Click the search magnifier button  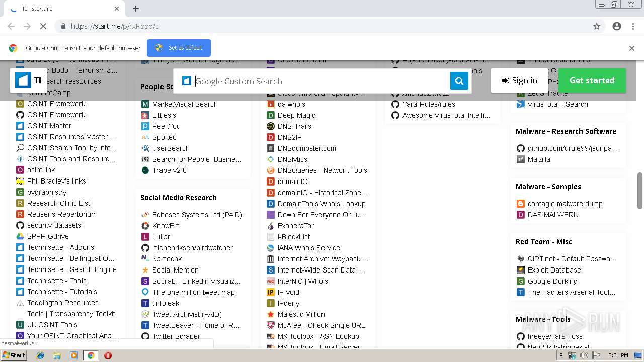point(459,81)
